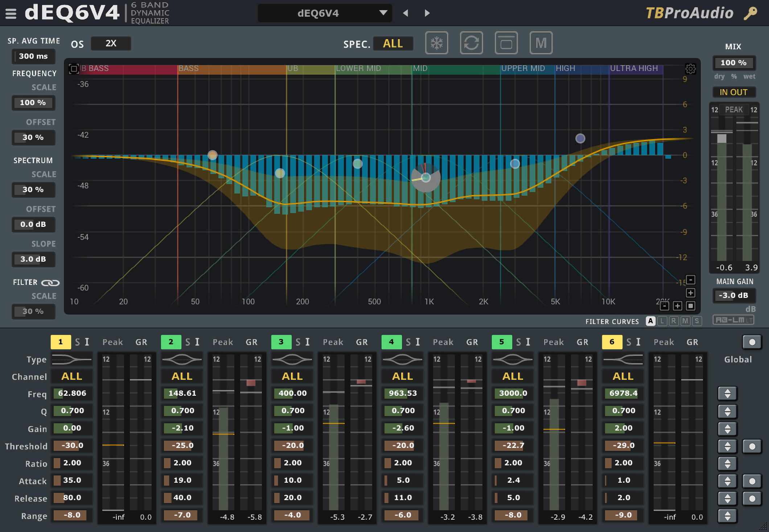Click the horizontal zoom plus icon
Viewport: 769px width, 532px height.
click(677, 306)
